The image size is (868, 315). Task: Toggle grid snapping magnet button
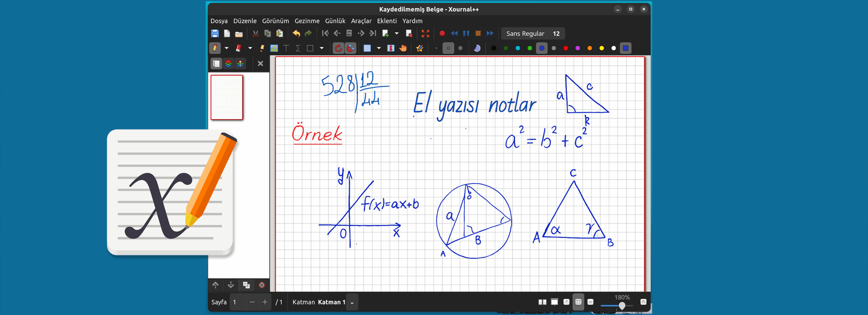[350, 48]
